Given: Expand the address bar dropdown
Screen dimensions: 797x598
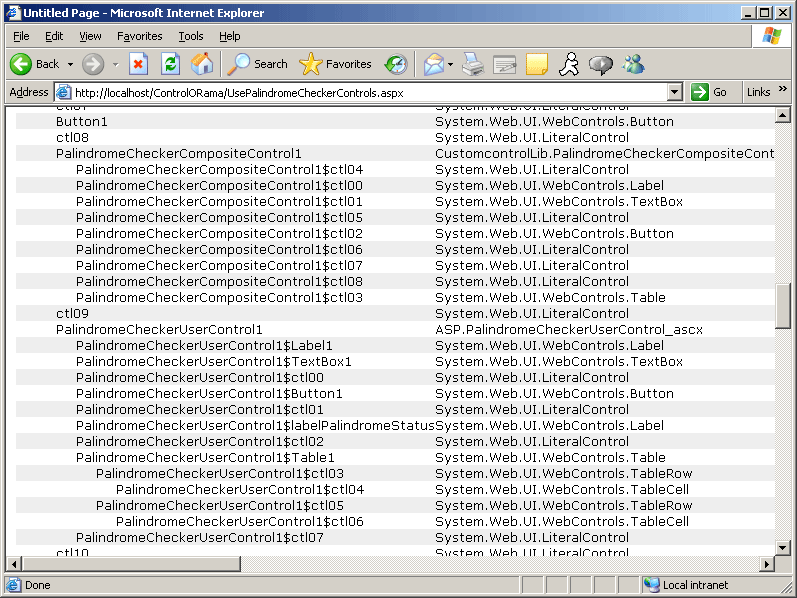Looking at the screenshot, I should [x=674, y=92].
